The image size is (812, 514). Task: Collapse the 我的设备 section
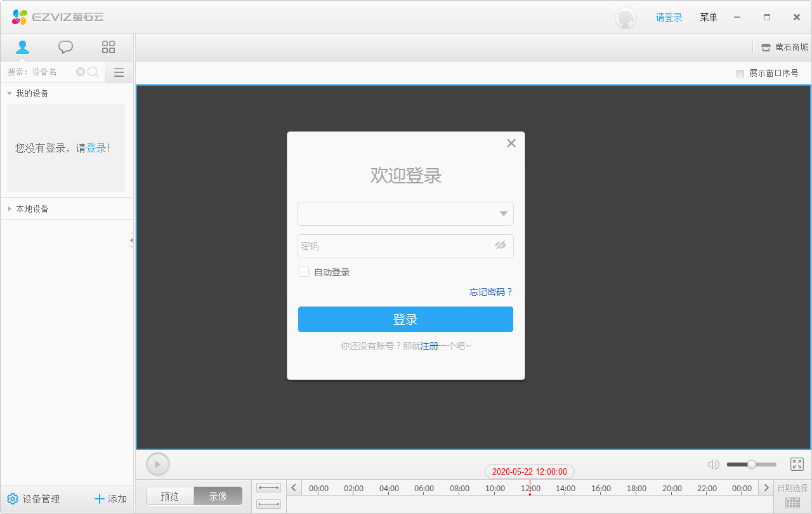pos(9,93)
